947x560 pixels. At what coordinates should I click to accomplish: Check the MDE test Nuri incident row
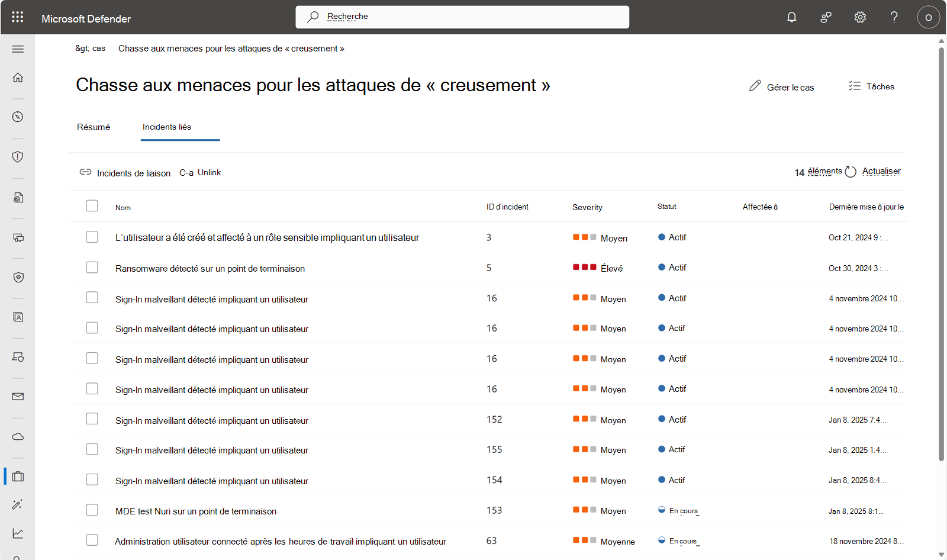(x=92, y=510)
